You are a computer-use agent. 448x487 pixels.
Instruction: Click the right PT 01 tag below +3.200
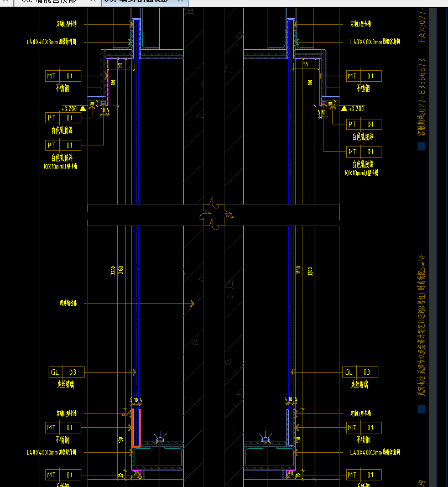pyautogui.click(x=364, y=124)
